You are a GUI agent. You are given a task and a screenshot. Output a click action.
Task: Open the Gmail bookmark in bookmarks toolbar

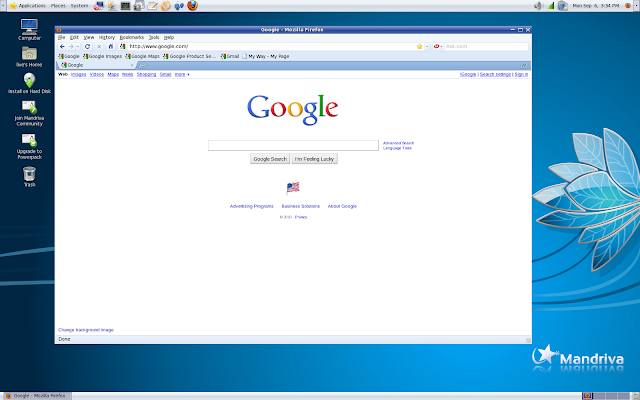[x=230, y=56]
